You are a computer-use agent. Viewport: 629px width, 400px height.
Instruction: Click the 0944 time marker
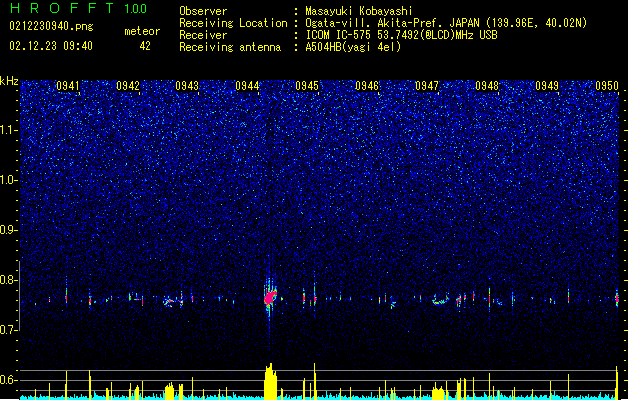pyautogui.click(x=247, y=86)
